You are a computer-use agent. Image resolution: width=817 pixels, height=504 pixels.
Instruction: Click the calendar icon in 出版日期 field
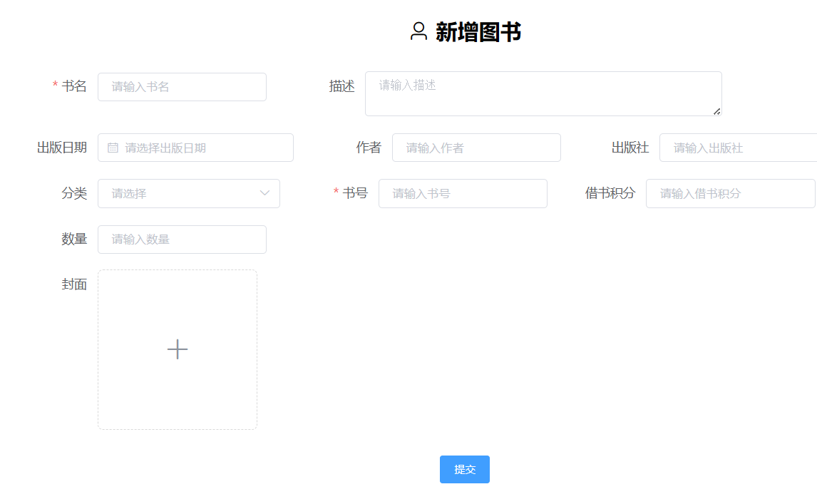113,148
